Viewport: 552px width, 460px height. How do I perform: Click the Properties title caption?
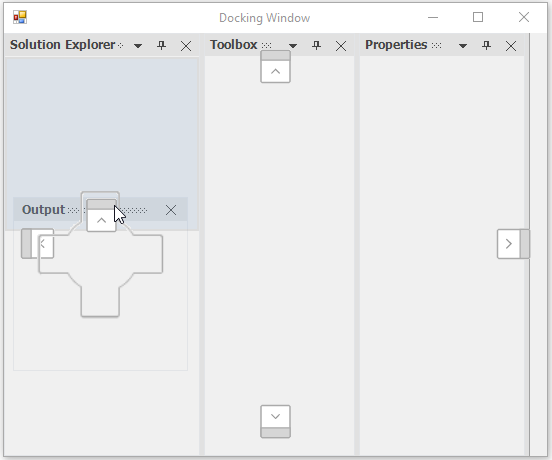click(396, 45)
